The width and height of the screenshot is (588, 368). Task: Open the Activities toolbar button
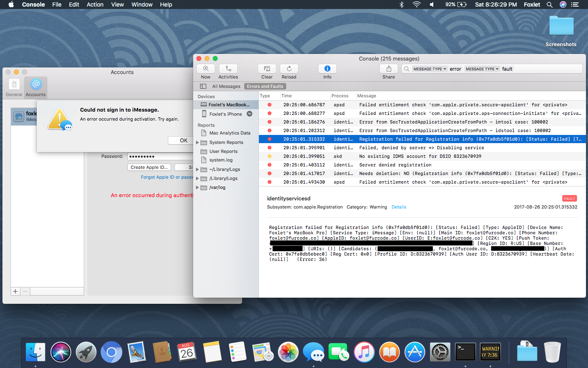[228, 69]
